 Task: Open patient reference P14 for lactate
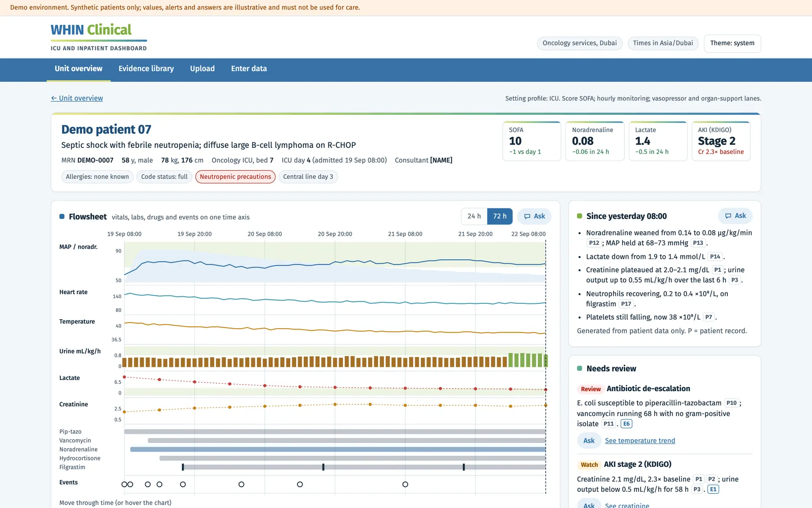[x=715, y=257]
